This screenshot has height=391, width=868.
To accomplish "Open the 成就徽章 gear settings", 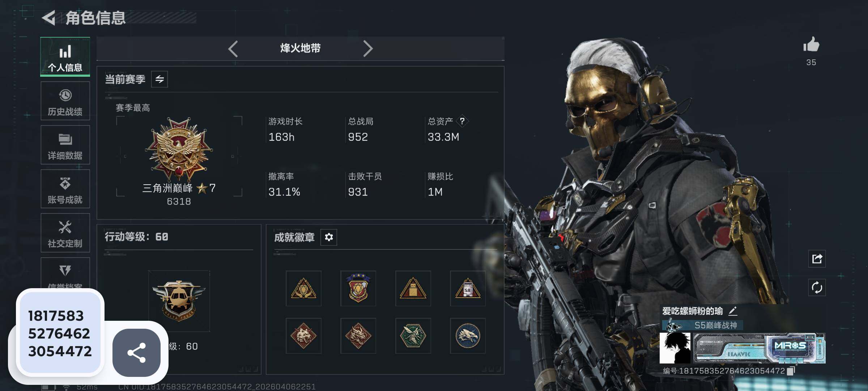I will point(329,237).
